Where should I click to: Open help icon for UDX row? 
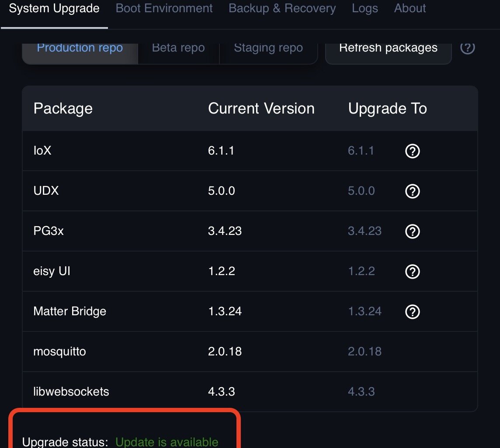point(412,191)
